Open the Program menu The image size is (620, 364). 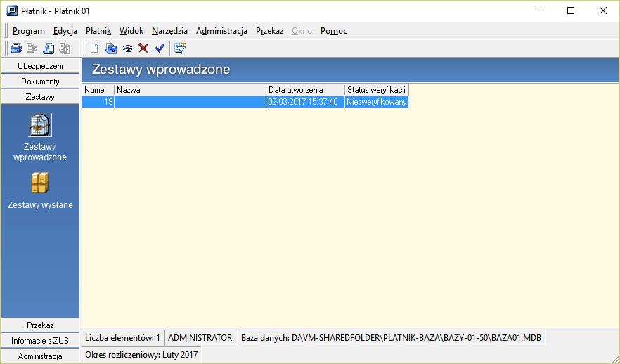tap(28, 31)
